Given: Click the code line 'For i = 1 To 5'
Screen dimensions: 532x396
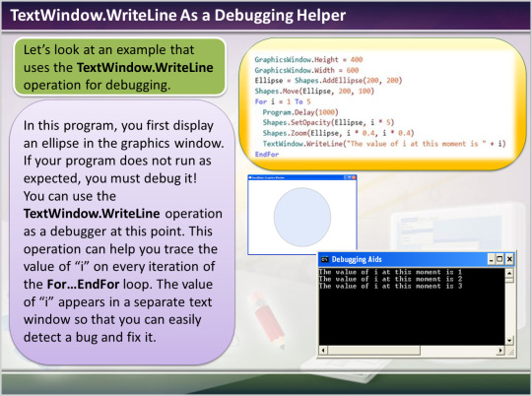Looking at the screenshot, I should (283, 101).
